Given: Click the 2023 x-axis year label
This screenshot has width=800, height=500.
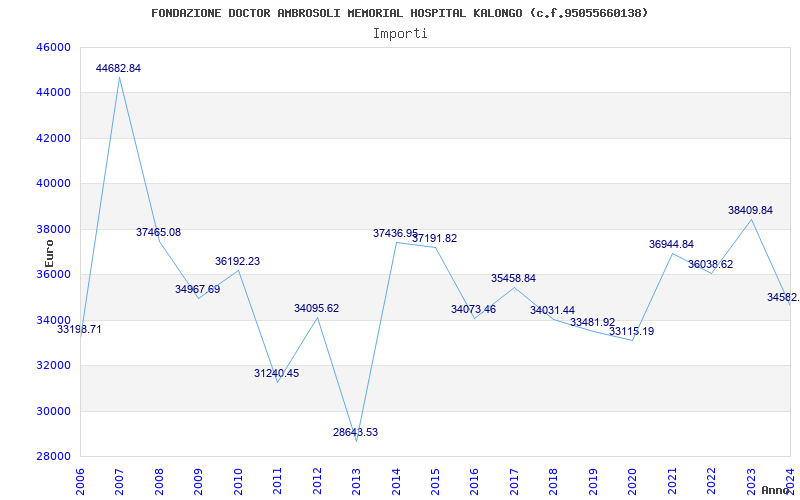Looking at the screenshot, I should (751, 482).
